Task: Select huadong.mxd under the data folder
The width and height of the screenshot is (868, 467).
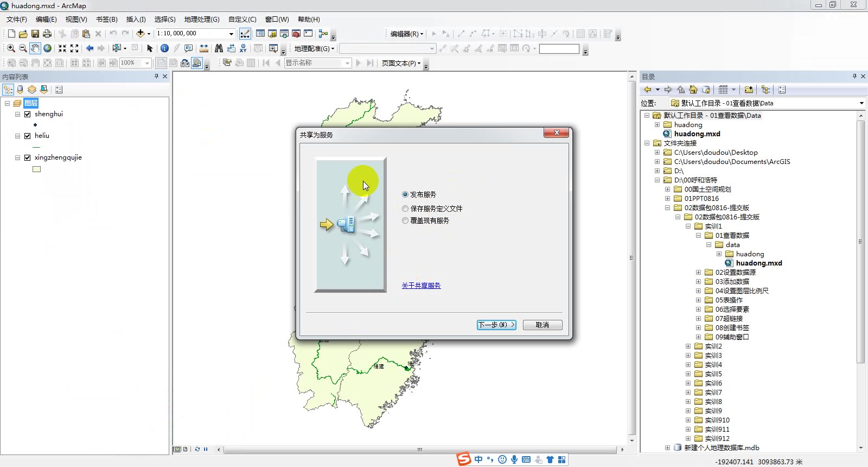Action: pos(759,263)
